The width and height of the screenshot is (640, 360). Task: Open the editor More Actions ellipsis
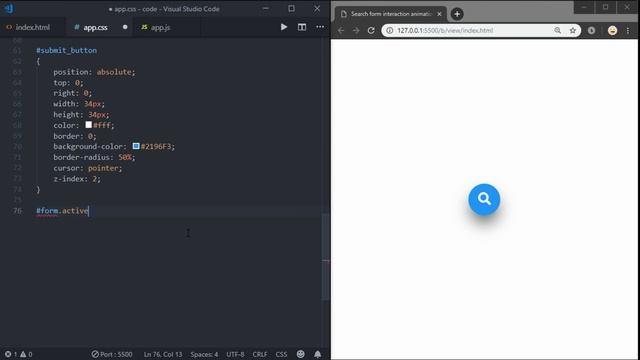click(x=320, y=27)
